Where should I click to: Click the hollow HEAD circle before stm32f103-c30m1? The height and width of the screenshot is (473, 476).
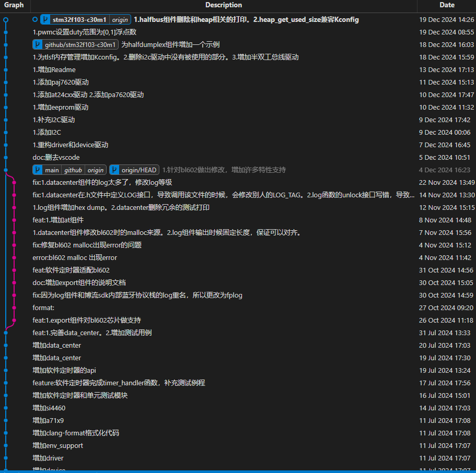(35, 19)
